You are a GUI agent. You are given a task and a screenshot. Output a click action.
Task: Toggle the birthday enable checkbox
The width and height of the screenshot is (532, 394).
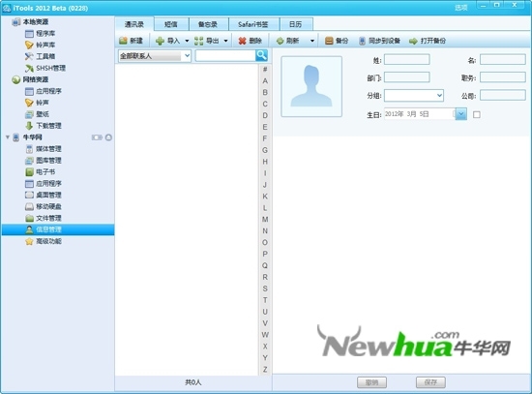[477, 114]
